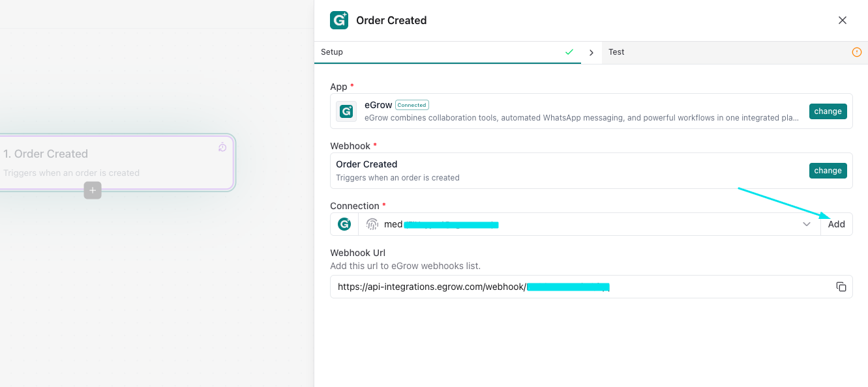Click the eGrow icon beside Connection dropdown
Viewport: 868px width, 387px height.
pos(344,224)
